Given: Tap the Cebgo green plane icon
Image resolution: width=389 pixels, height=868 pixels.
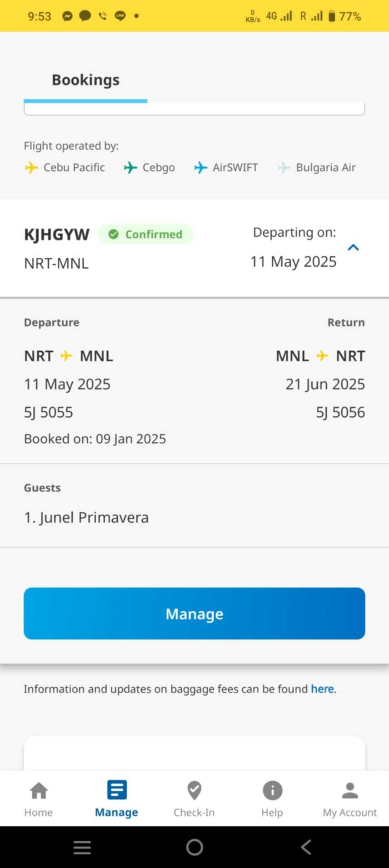Looking at the screenshot, I should pos(130,168).
